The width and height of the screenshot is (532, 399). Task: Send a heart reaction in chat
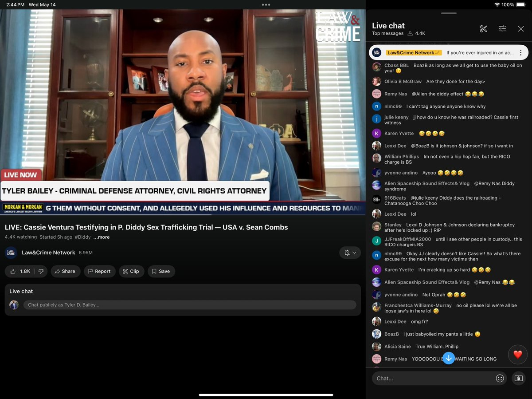pos(517,355)
